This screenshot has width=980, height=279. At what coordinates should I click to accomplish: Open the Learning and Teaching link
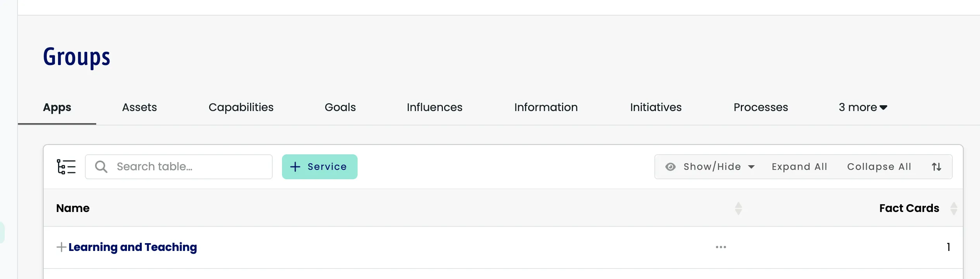point(133,247)
